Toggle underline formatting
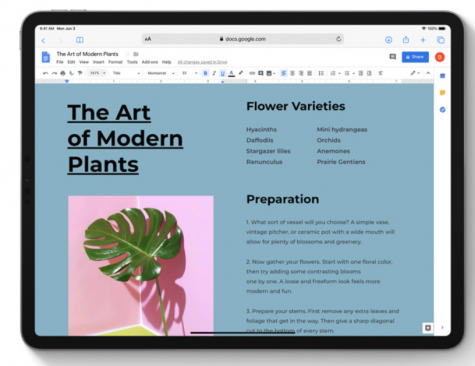The width and height of the screenshot is (475, 366). click(x=223, y=73)
